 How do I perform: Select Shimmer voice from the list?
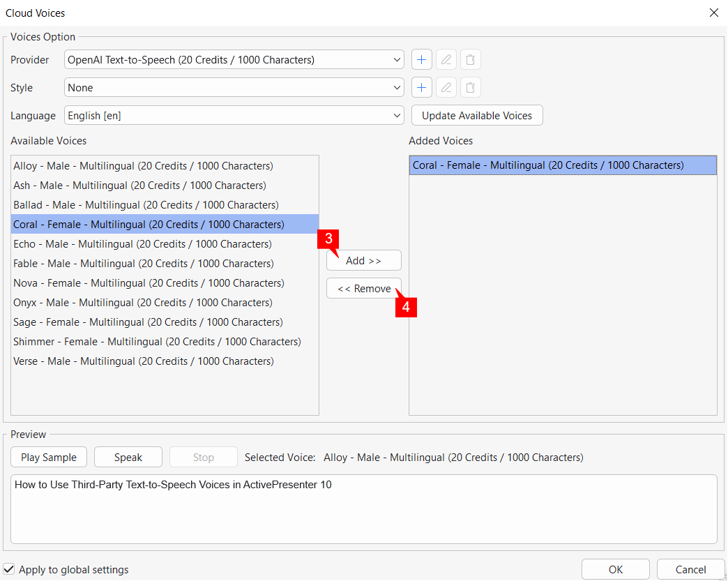(157, 342)
